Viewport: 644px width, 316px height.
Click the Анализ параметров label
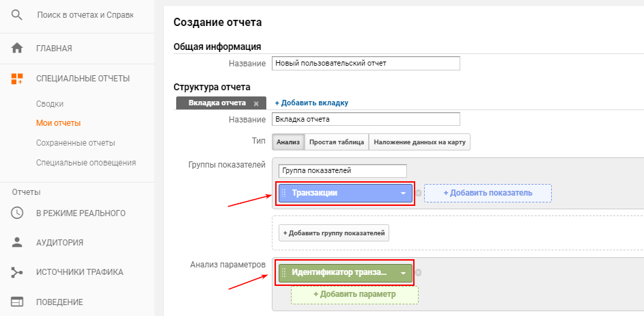pyautogui.click(x=228, y=264)
